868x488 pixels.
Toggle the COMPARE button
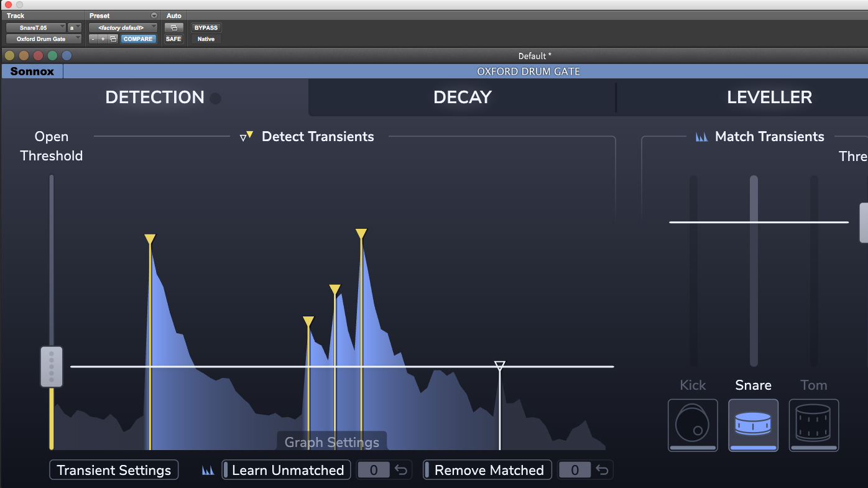pyautogui.click(x=137, y=39)
